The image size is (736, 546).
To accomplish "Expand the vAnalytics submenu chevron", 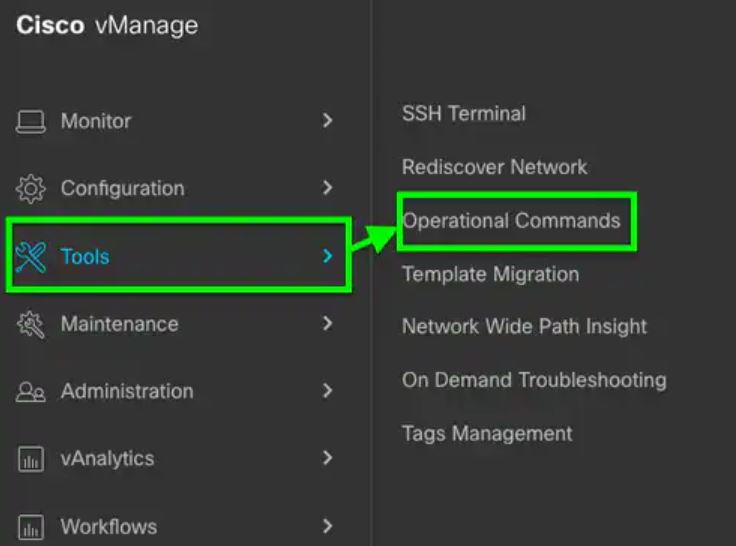I will click(327, 459).
